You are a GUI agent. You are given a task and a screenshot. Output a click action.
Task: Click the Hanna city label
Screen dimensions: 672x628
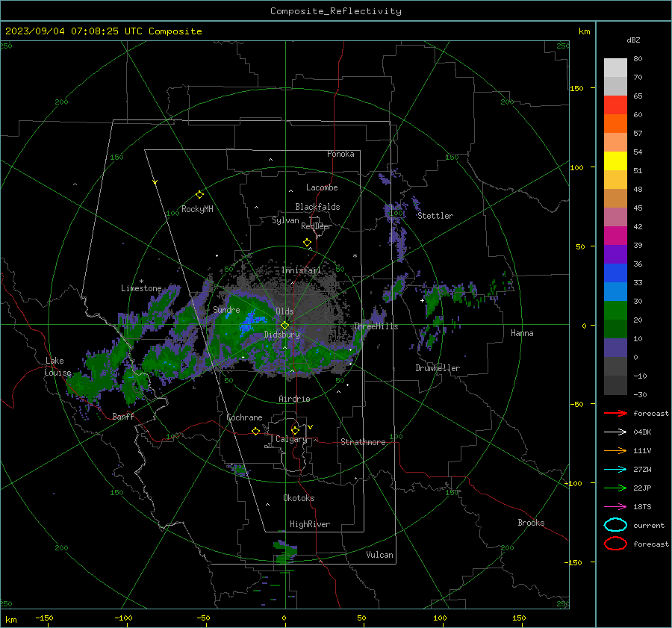[x=522, y=333]
